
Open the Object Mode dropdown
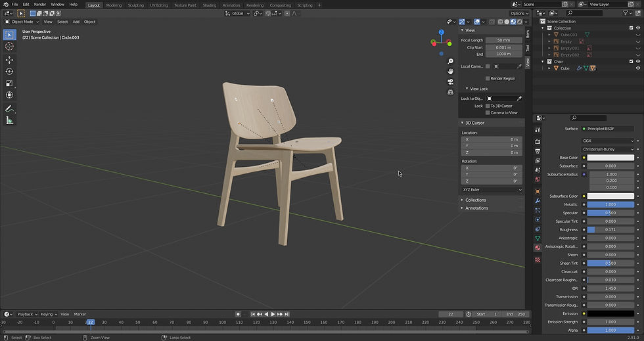[x=22, y=22]
